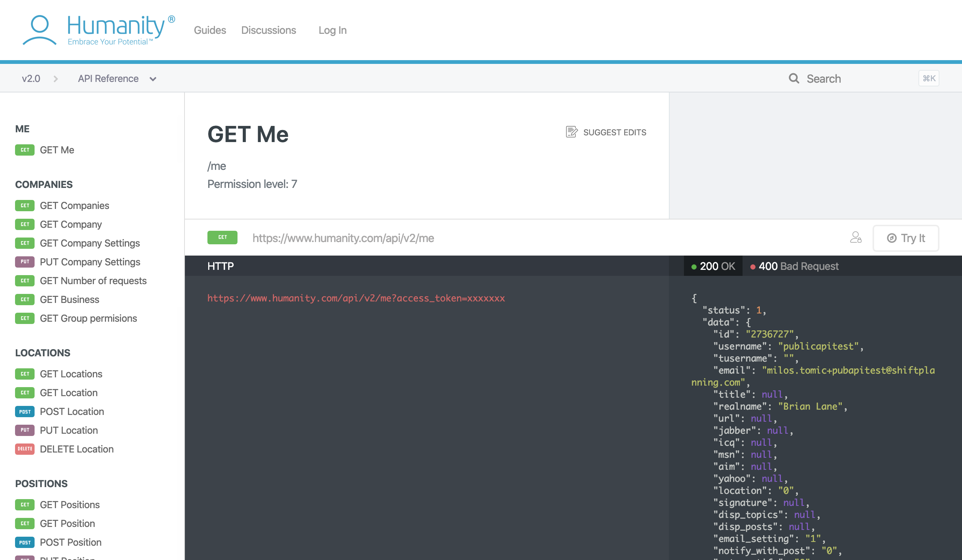Screen dimensions: 962x560
Task: Click the DELETE badge beside DELETE Location
Action: 24,449
